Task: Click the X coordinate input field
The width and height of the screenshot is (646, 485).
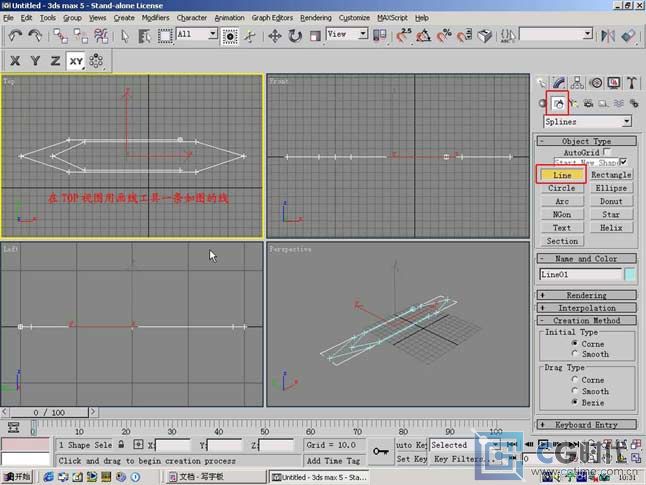Action: point(173,445)
